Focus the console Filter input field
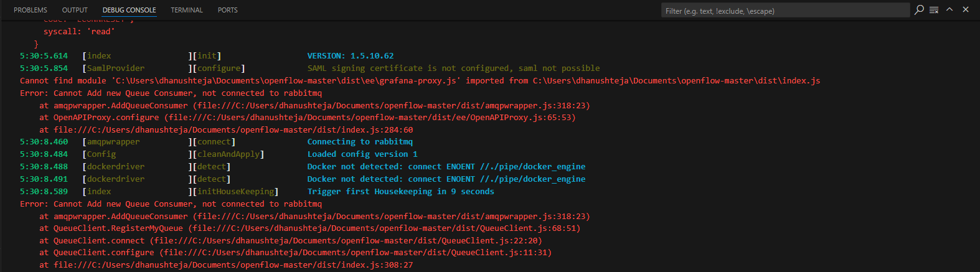Viewport: 980px width, 272px height. (x=786, y=11)
